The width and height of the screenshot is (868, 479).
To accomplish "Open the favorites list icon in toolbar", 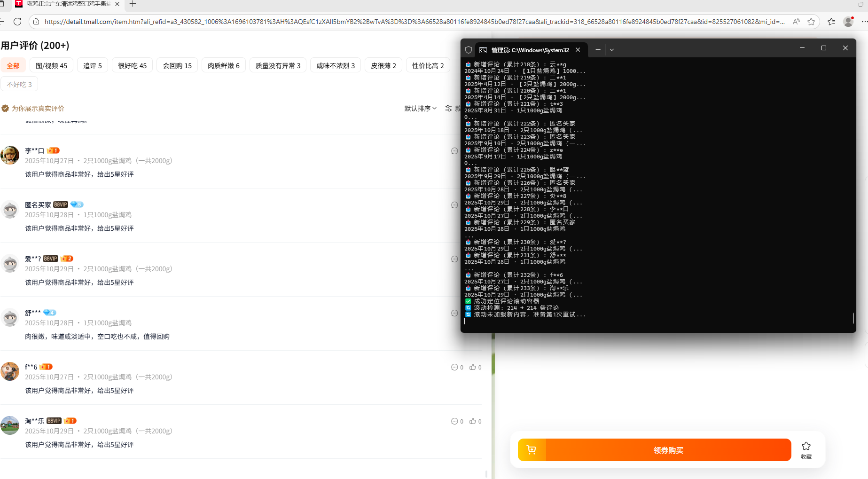I will point(831,22).
